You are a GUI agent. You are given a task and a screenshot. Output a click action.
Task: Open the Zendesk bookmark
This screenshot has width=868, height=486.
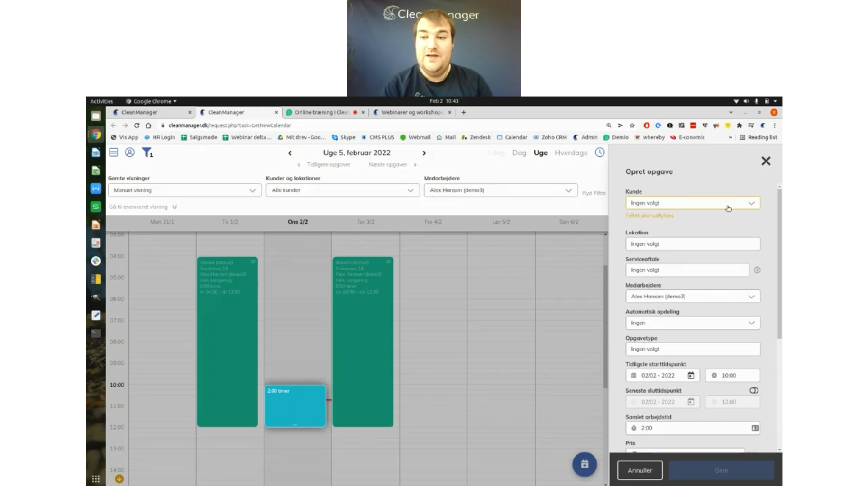[x=476, y=137]
